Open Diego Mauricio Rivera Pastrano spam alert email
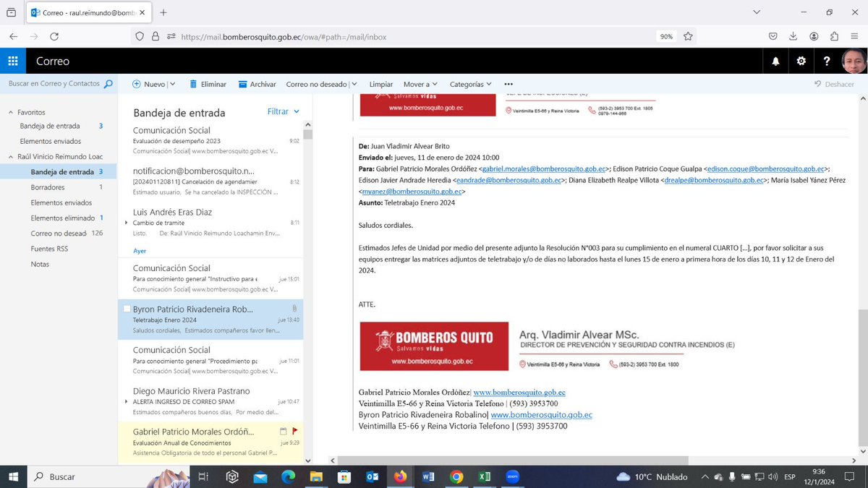Image resolution: width=868 pixels, height=488 pixels. click(x=210, y=401)
